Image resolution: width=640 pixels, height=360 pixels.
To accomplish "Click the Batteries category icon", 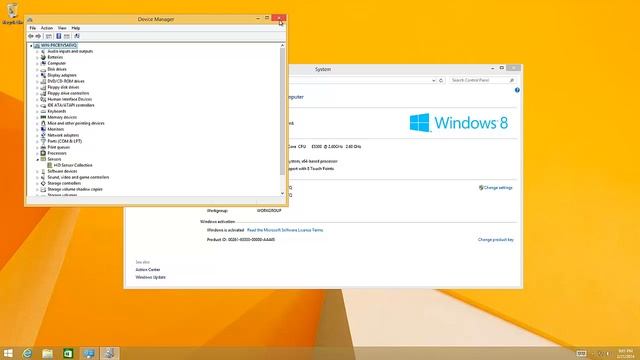I will (43, 57).
